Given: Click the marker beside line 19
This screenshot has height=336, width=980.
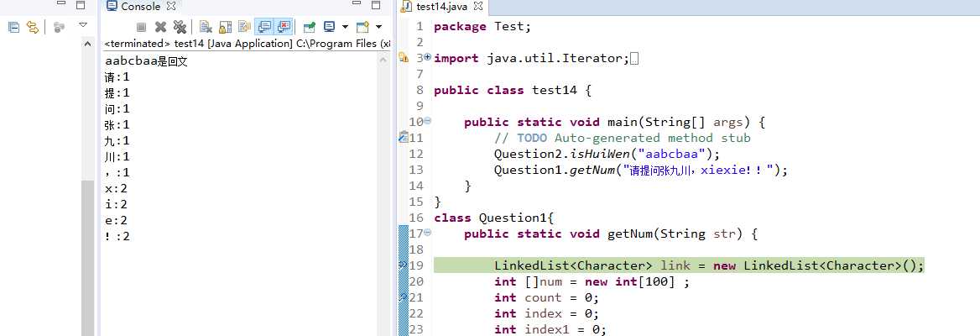Looking at the screenshot, I should [403, 265].
